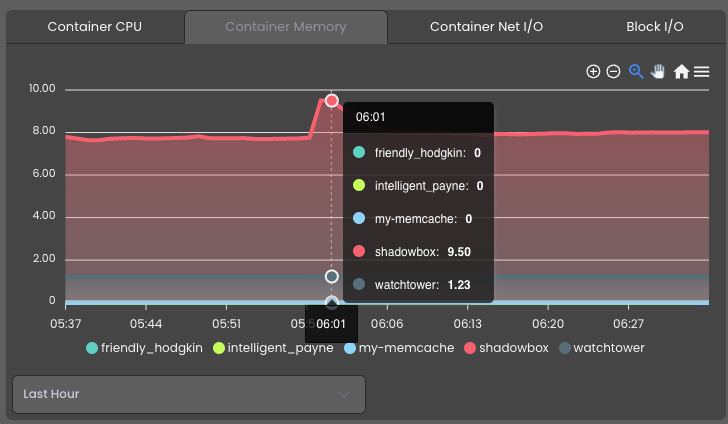Image resolution: width=728 pixels, height=424 pixels.
Task: Click the shadowbox red color dot in tooltip
Action: pos(359,251)
